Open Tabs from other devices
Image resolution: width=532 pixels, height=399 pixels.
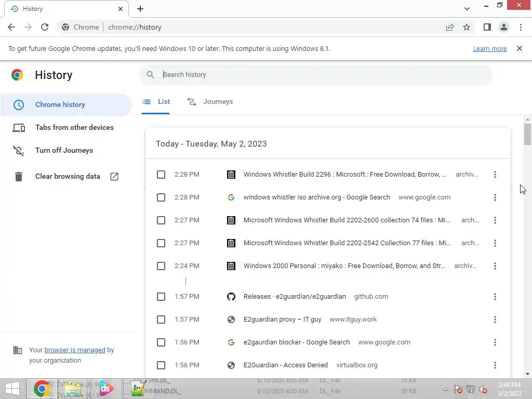coord(66,128)
